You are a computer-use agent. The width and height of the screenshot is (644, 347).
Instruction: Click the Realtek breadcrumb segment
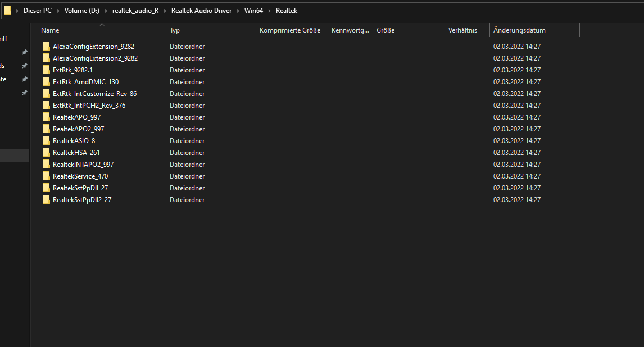[x=286, y=11]
